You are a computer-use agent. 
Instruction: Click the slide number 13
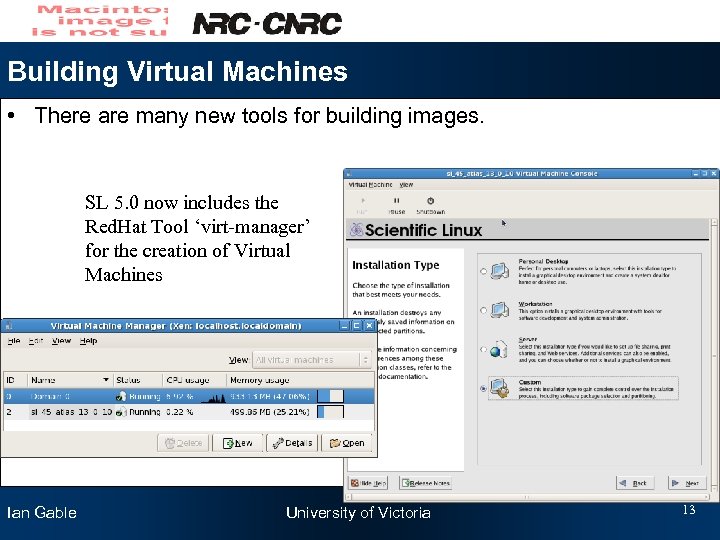689,510
